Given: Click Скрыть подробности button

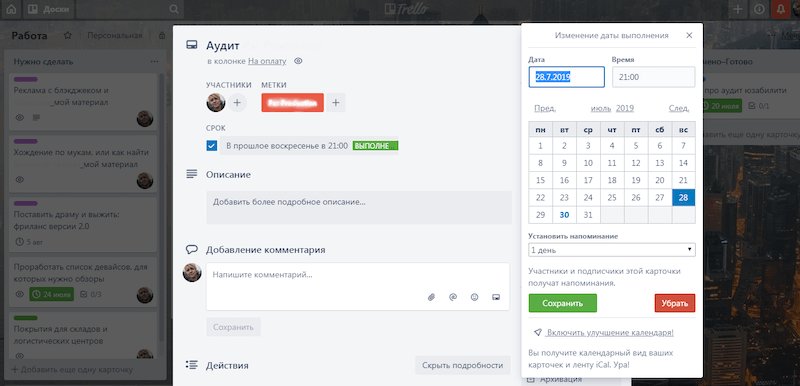Looking at the screenshot, I should (x=463, y=365).
